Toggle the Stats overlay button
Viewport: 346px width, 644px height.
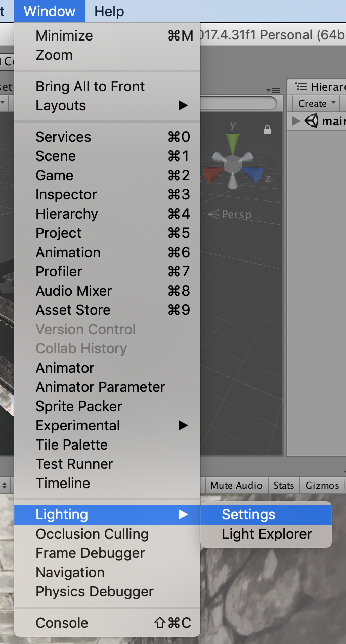(283, 485)
